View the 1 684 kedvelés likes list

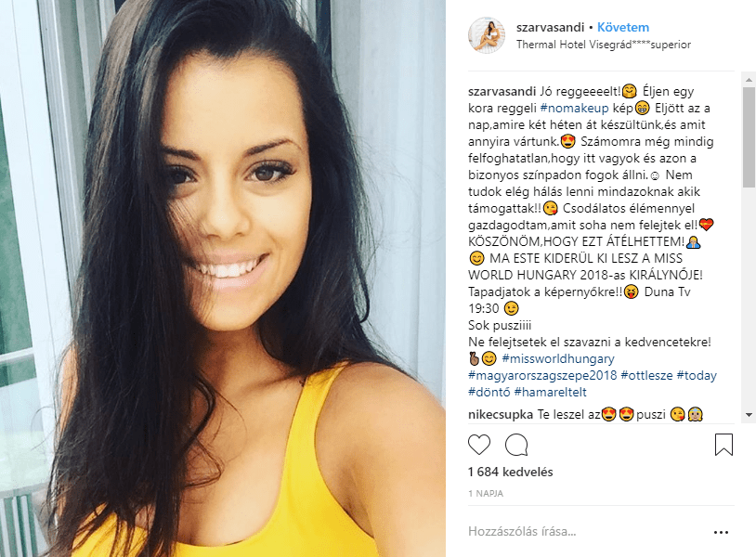510,472
